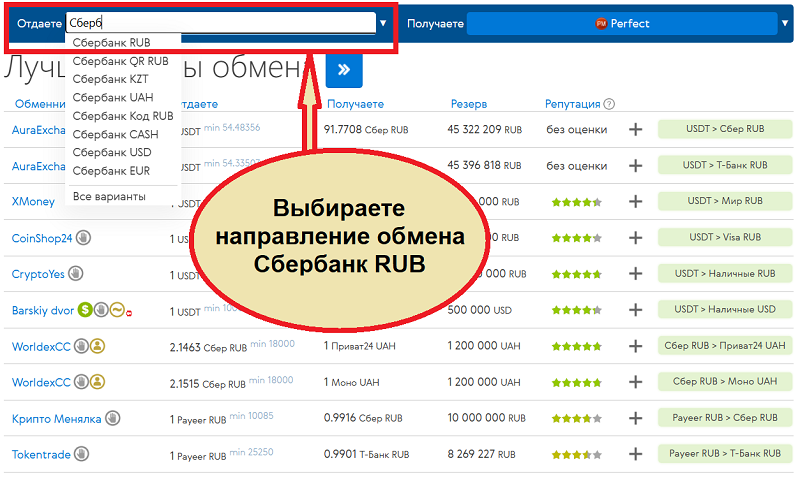Click plus icon in USDT > Сбер RUB row
800x477 pixels.
coord(635,130)
